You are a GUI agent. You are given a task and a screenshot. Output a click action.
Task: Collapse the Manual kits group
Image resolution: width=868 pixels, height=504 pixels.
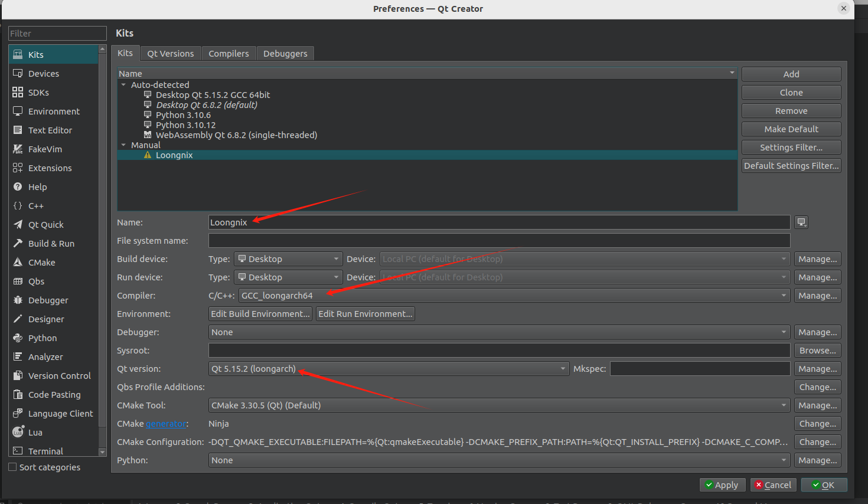click(x=123, y=145)
